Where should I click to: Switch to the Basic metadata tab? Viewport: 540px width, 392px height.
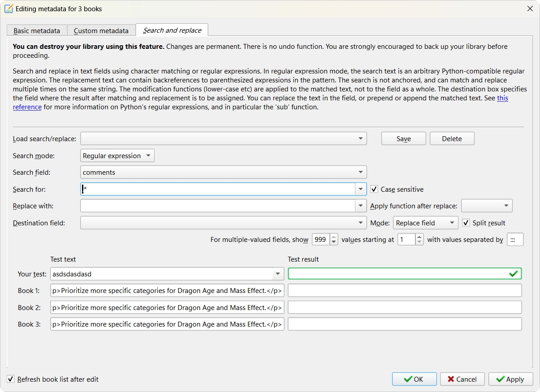tap(37, 30)
